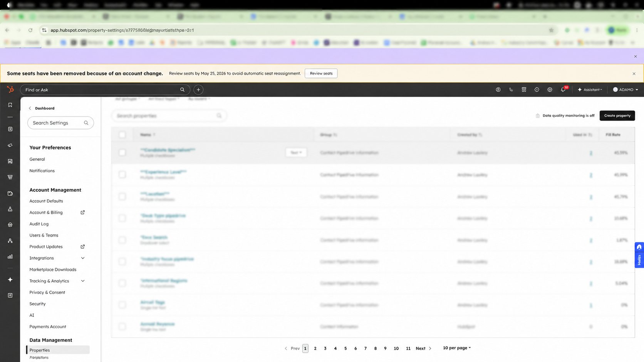Expand the Tracking & Analytics section

(x=82, y=281)
